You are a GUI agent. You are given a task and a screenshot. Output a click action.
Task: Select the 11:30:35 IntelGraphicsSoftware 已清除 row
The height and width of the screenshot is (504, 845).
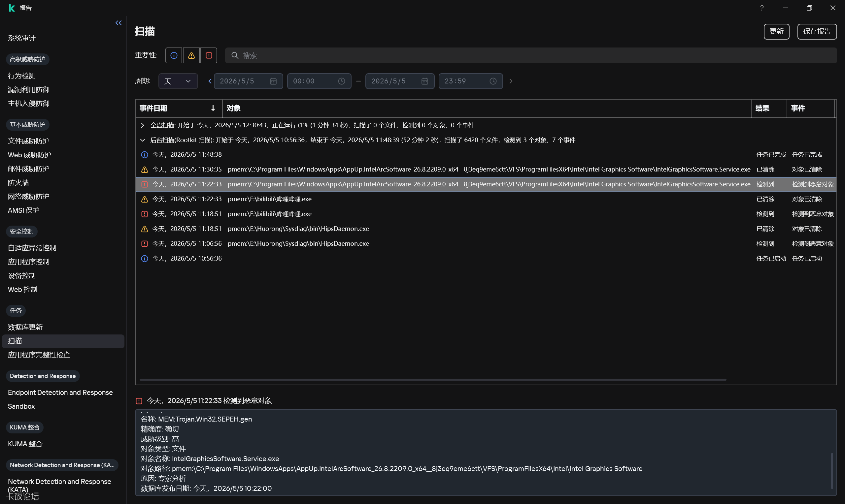(486, 170)
